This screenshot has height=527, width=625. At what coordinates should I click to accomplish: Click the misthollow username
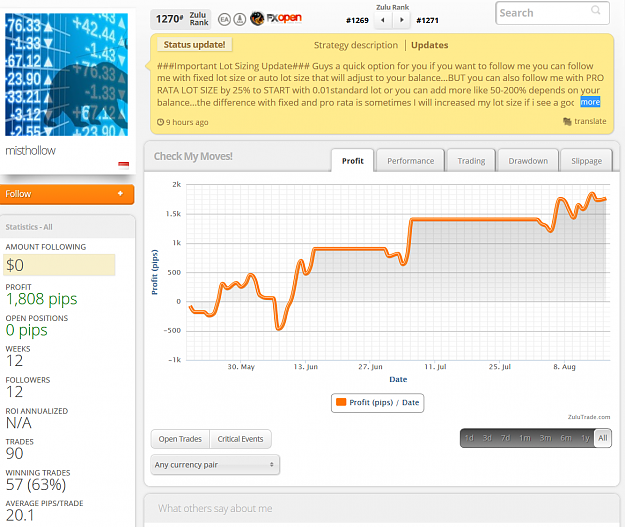pyautogui.click(x=30, y=151)
